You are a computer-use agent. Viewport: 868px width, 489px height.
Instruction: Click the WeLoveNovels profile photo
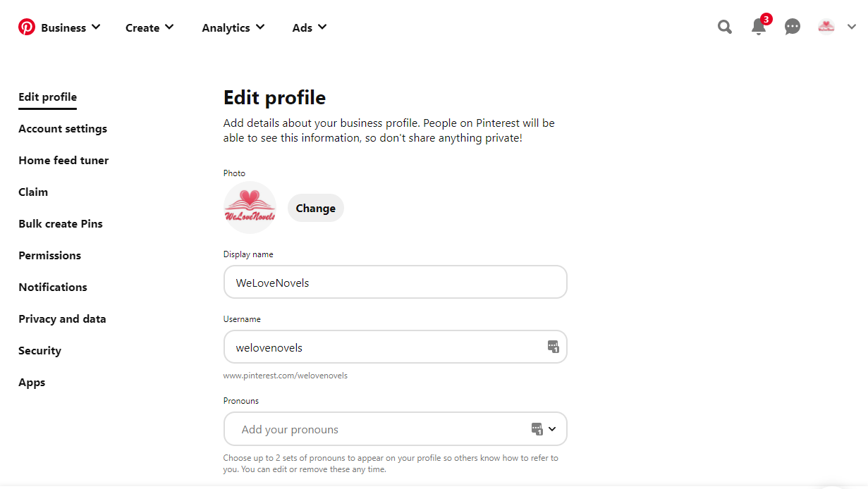pos(250,208)
